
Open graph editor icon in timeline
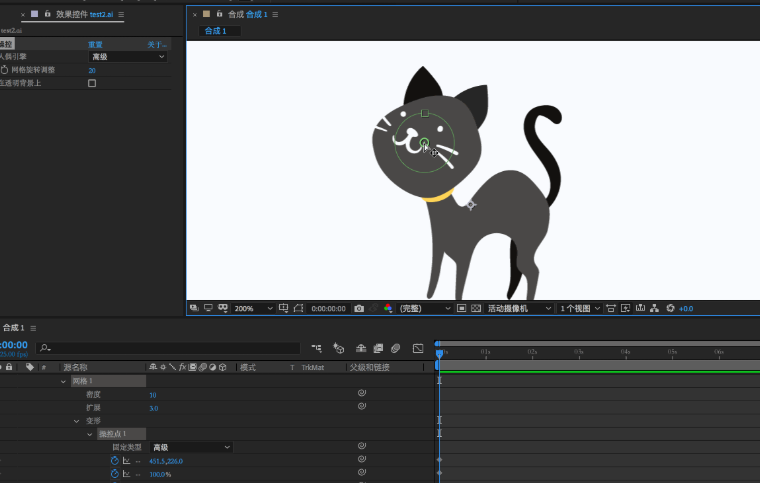click(418, 348)
